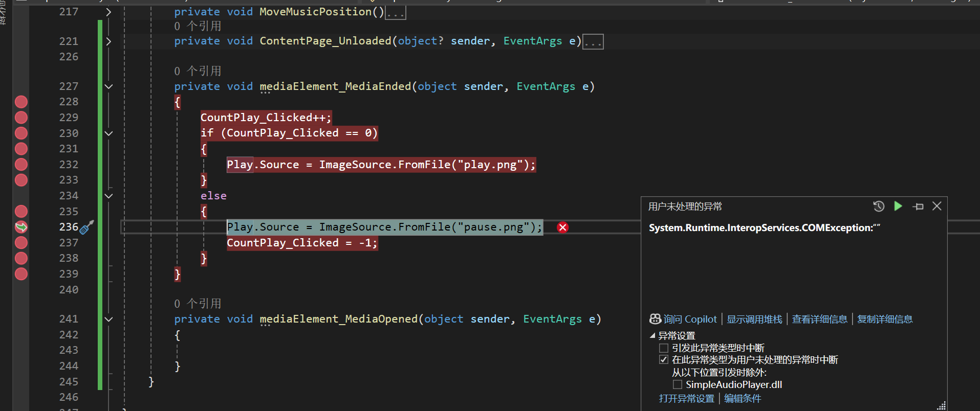This screenshot has width=980, height=411.
Task: Remove the breakpoint on line 238
Action: click(x=21, y=258)
